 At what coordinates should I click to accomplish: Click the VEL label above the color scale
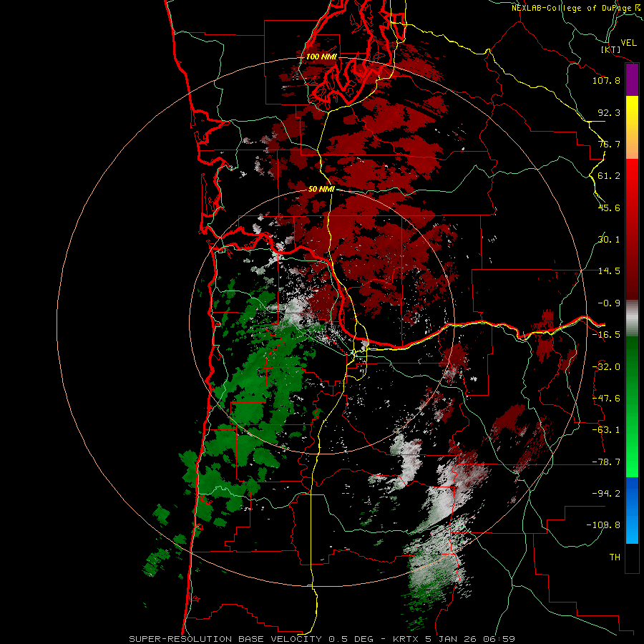click(x=629, y=43)
